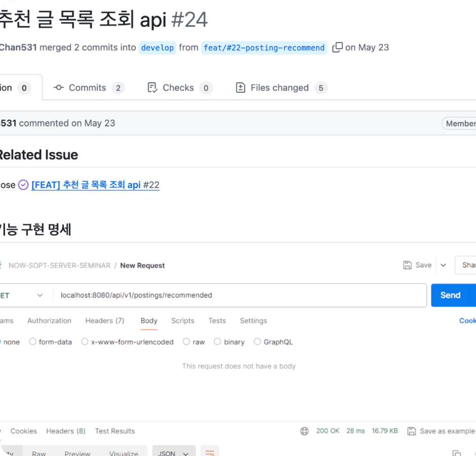Screen dimensions: 476x456
Task: Click the network globe icon near 200 OK
Action: (305, 431)
